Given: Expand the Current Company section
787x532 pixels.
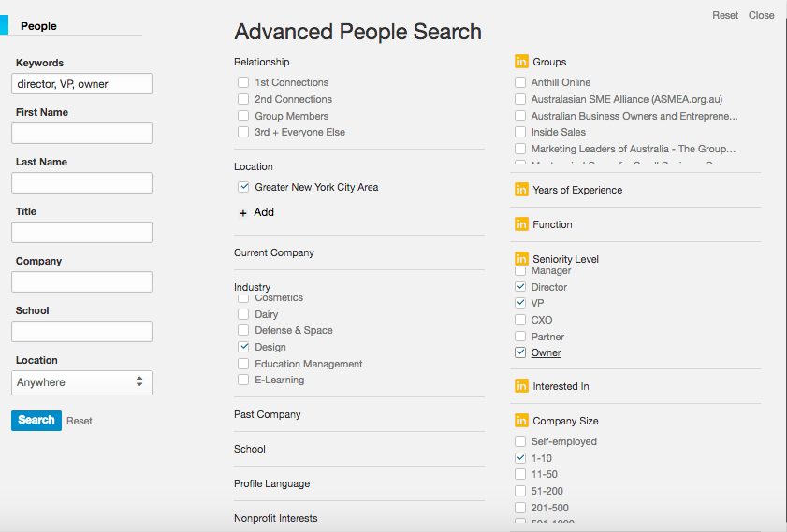Looking at the screenshot, I should 274,252.
